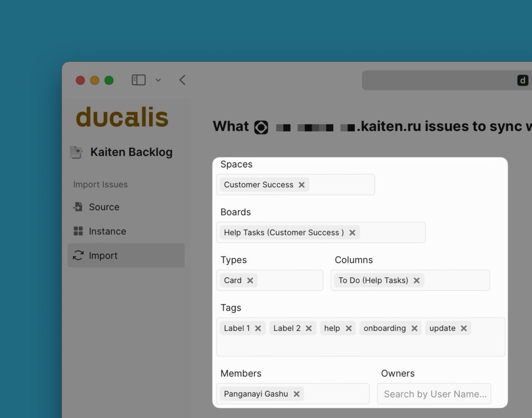Remove the Label 1 tag
The image size is (532, 418).
pos(258,328)
